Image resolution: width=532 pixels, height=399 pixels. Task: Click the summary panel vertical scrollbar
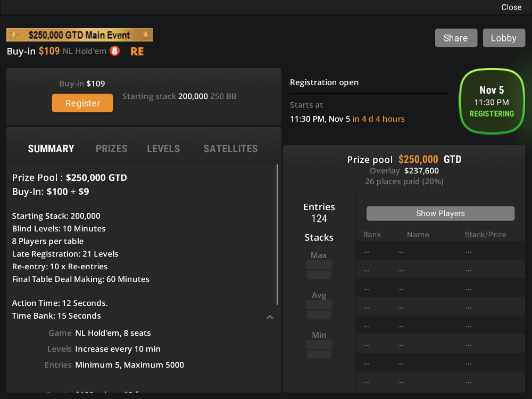(x=277, y=234)
